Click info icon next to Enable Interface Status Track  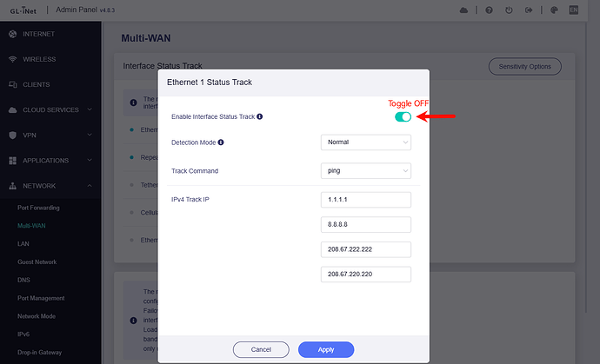coord(260,116)
